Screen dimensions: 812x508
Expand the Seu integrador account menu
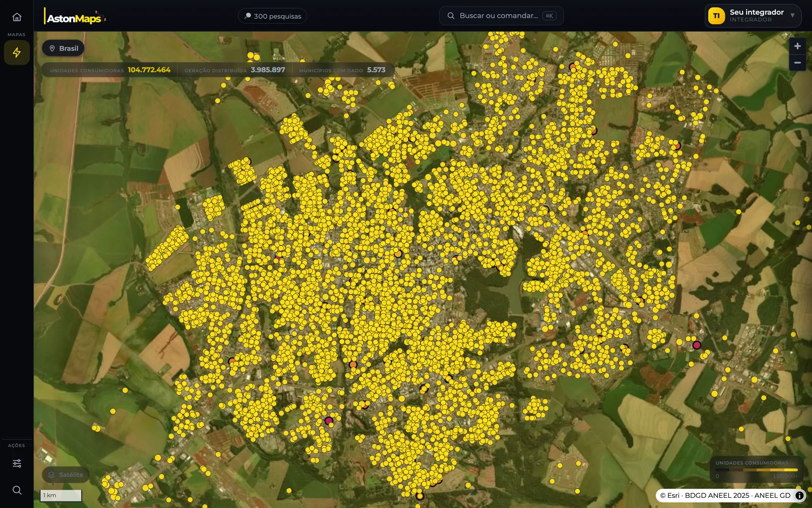(x=753, y=16)
